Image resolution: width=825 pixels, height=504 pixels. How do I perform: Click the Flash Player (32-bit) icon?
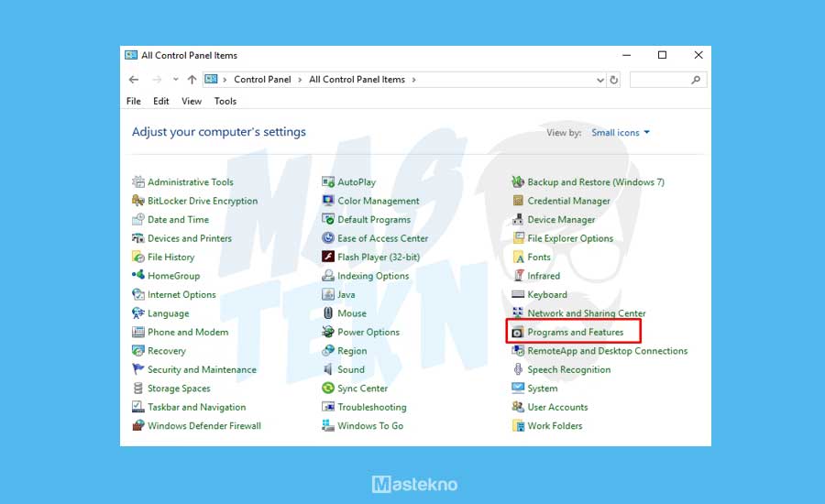[328, 257]
